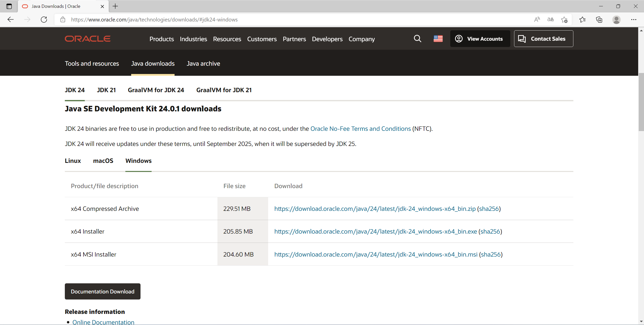Click the 204.60 MB file size cell
The image size is (644, 325).
click(x=242, y=254)
